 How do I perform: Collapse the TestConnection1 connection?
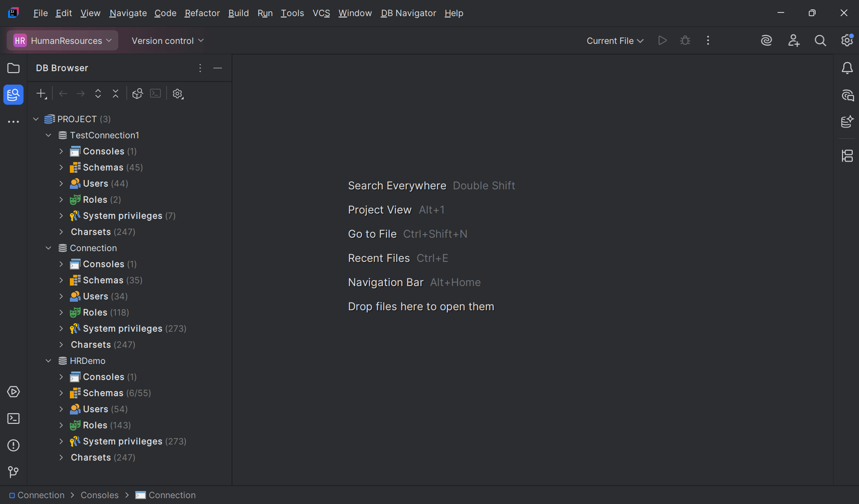pos(48,135)
